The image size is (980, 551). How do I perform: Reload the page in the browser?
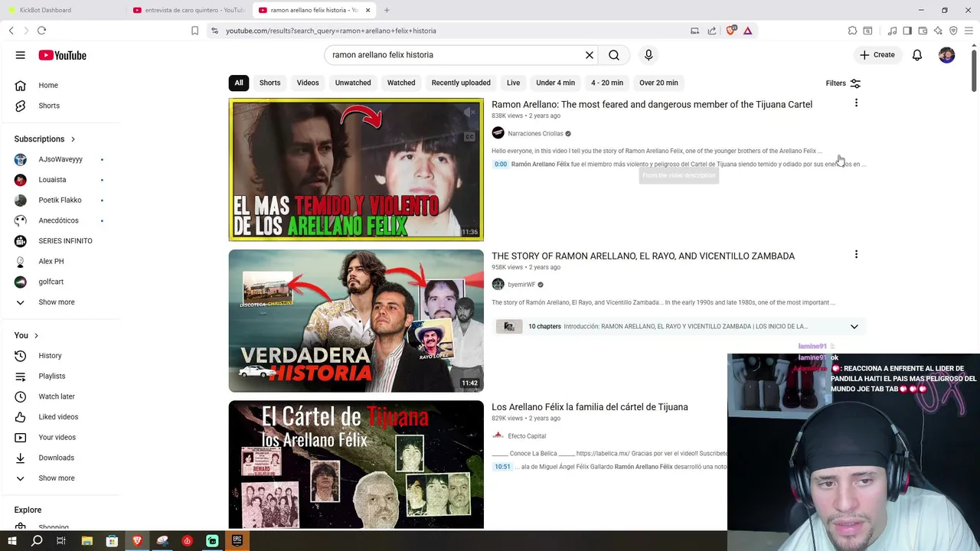[41, 31]
